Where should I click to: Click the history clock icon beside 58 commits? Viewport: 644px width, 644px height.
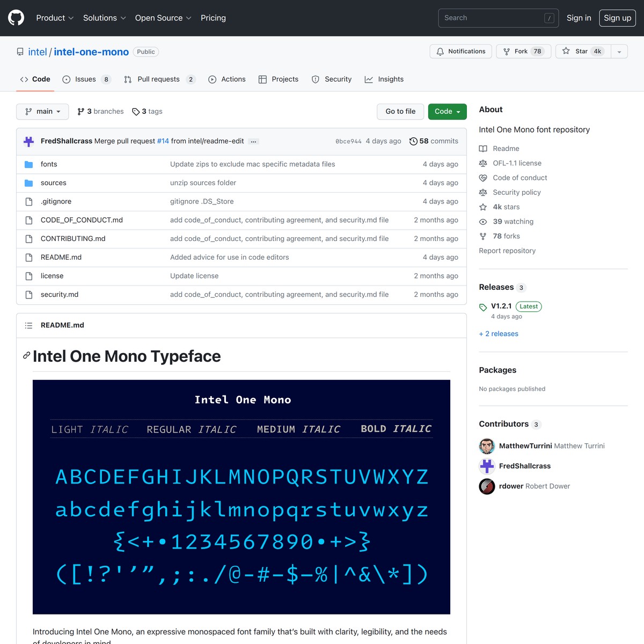pos(413,141)
